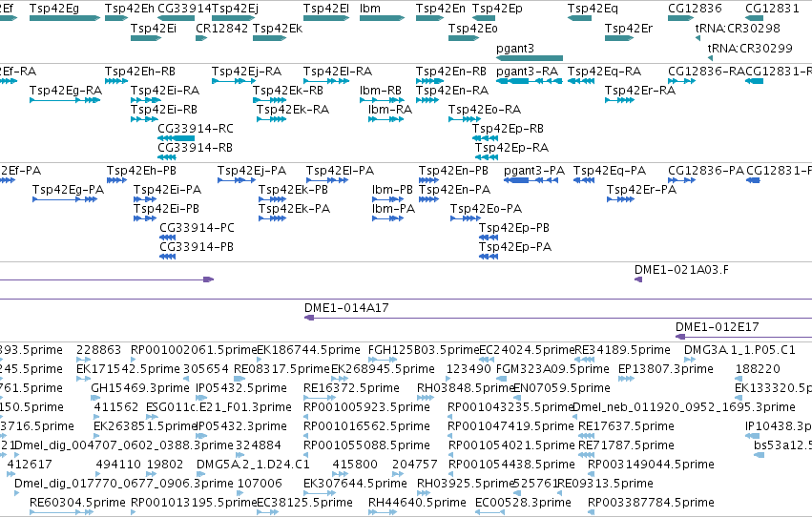The width and height of the screenshot is (812, 517).
Task: Click the lbm-RA transcript label
Action: pyautogui.click(x=390, y=110)
